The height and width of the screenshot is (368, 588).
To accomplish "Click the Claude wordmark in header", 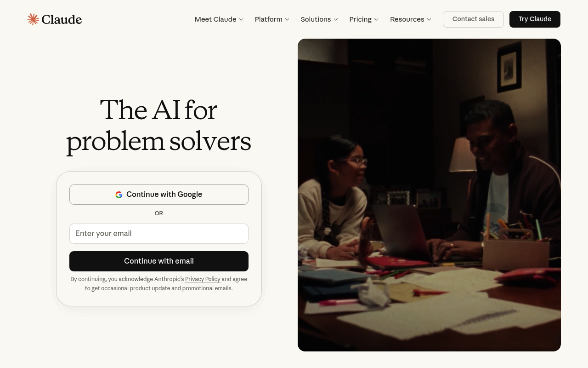I will point(62,19).
